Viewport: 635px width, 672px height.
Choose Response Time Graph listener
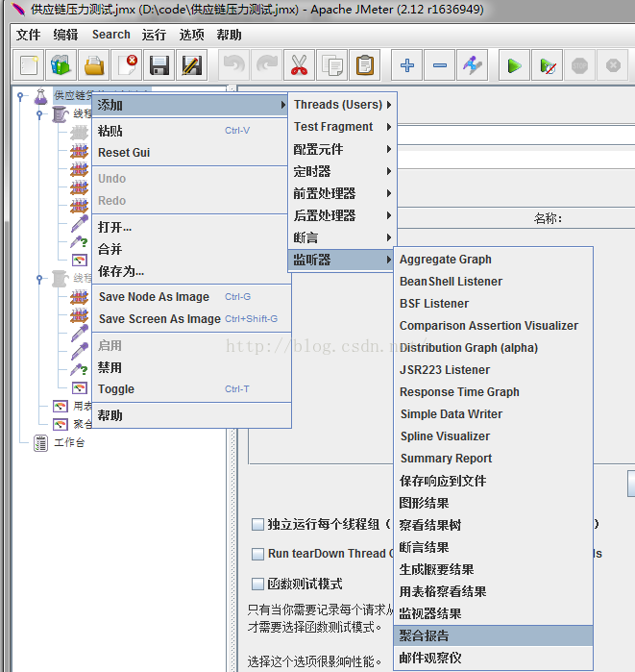pyautogui.click(x=493, y=391)
